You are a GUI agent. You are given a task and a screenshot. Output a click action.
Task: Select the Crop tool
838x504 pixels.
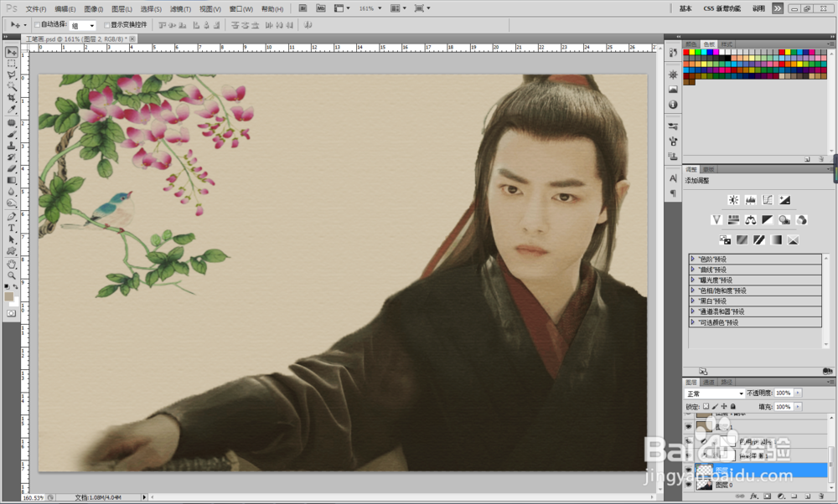(x=11, y=98)
